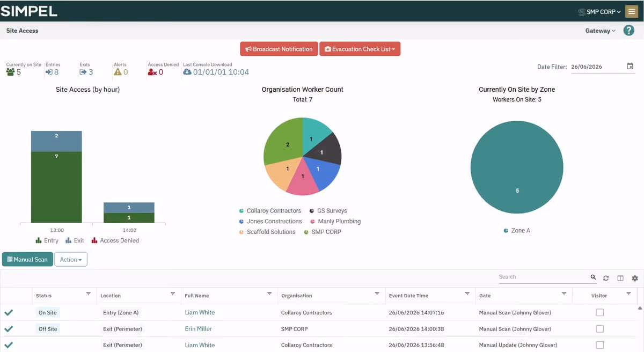Click the Off Site status badge
This screenshot has height=352, width=644.
point(48,329)
